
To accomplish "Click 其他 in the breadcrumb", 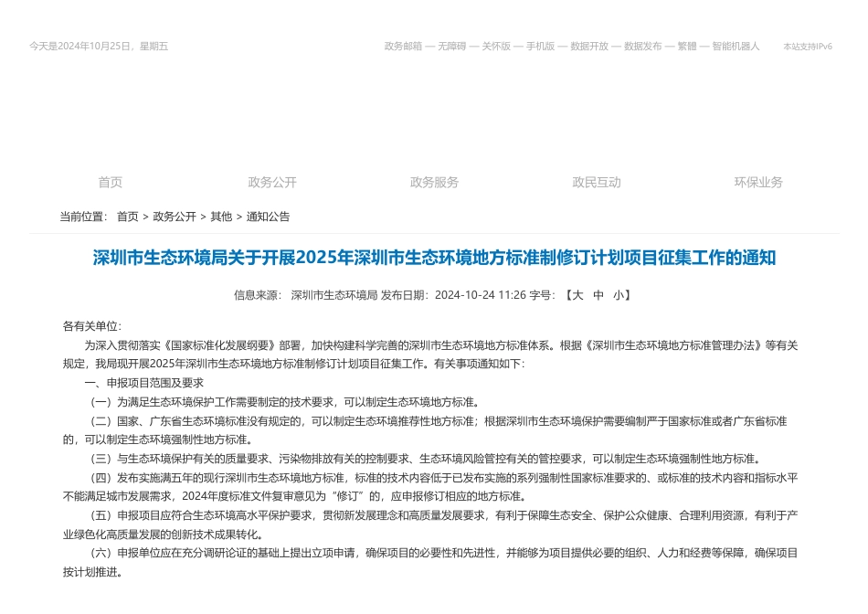I will click(221, 217).
